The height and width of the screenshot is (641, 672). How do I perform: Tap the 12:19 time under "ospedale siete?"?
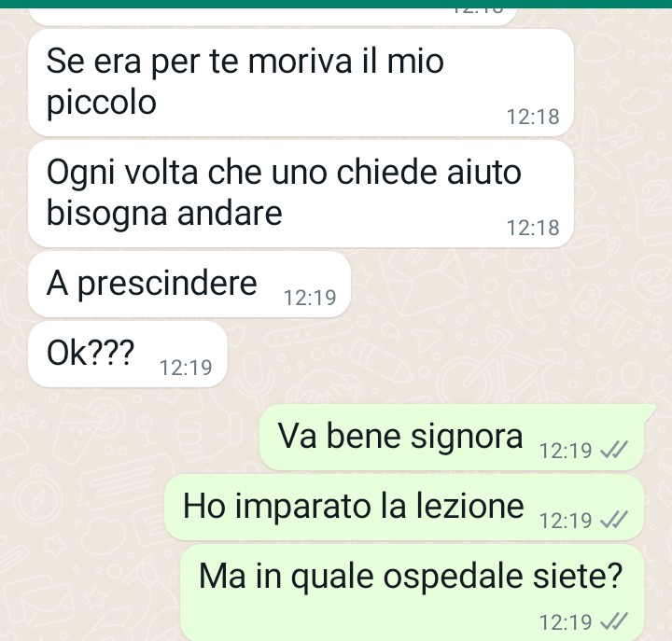coord(566,622)
